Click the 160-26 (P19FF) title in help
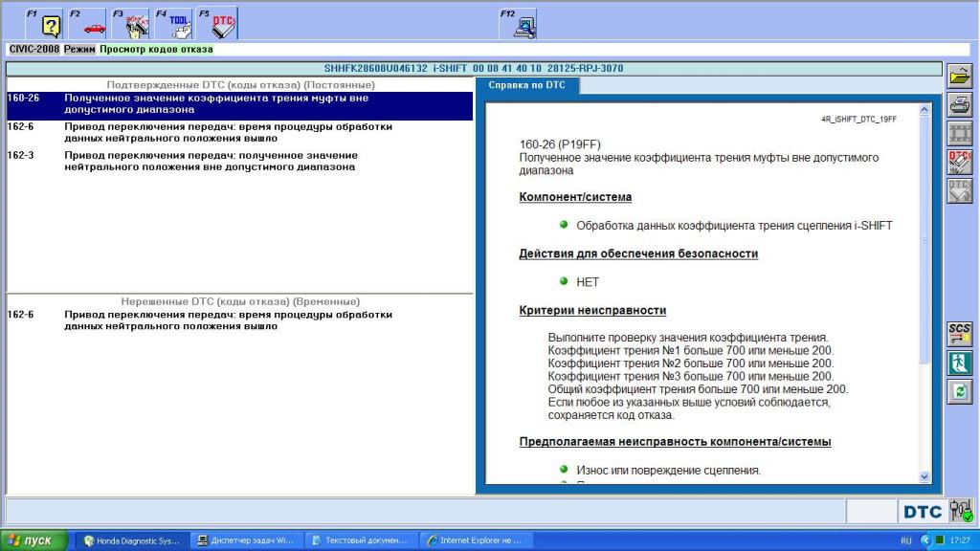Image resolution: width=980 pixels, height=551 pixels. [x=560, y=145]
